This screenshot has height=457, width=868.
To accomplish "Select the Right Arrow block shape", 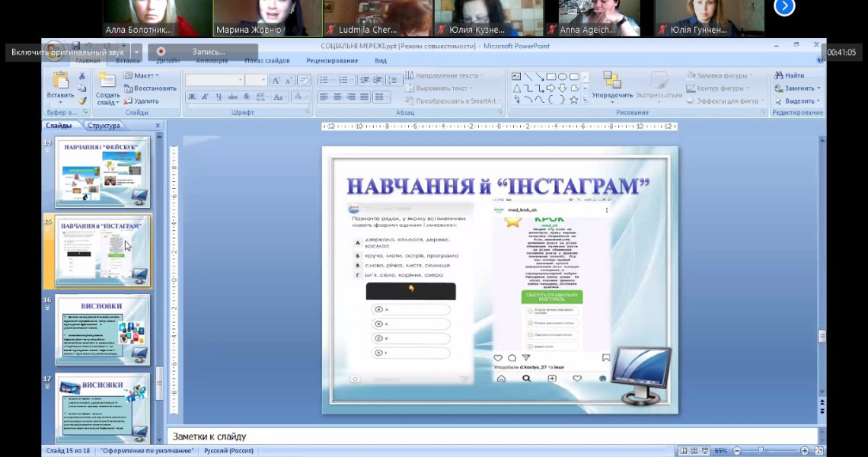I will (x=551, y=88).
